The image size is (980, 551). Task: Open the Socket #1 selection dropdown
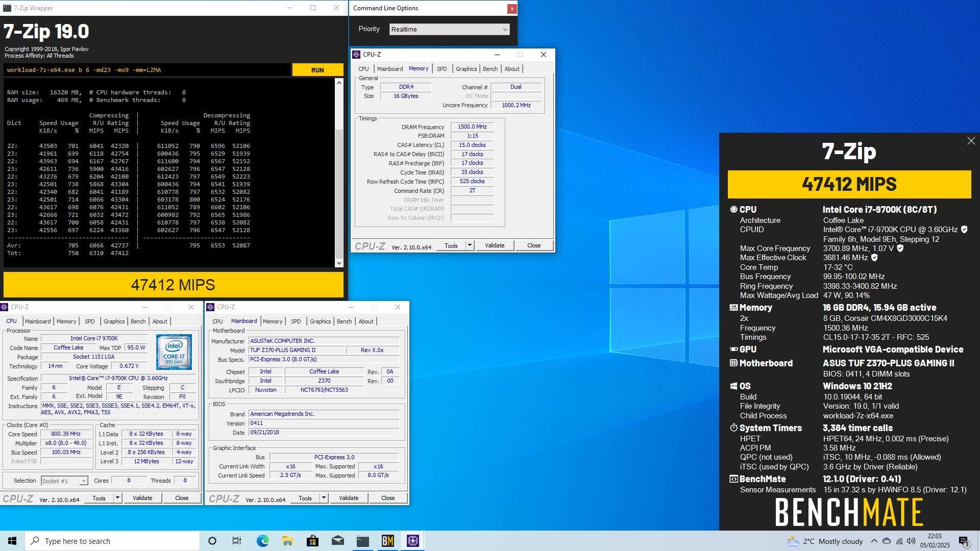tap(64, 481)
